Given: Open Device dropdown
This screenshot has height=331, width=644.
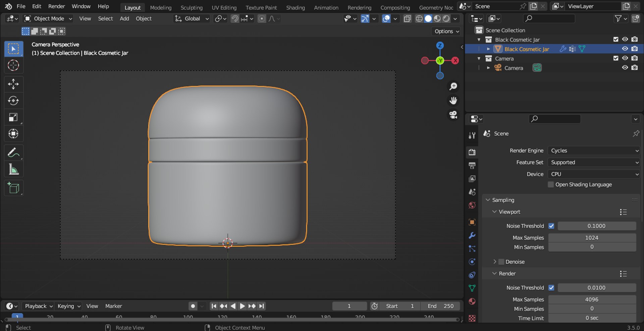Looking at the screenshot, I should pyautogui.click(x=594, y=174).
